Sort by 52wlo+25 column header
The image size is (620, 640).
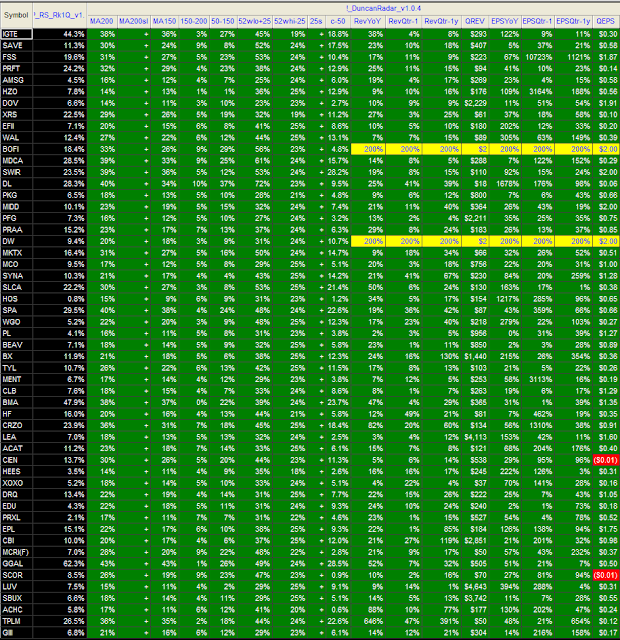pyautogui.click(x=255, y=22)
